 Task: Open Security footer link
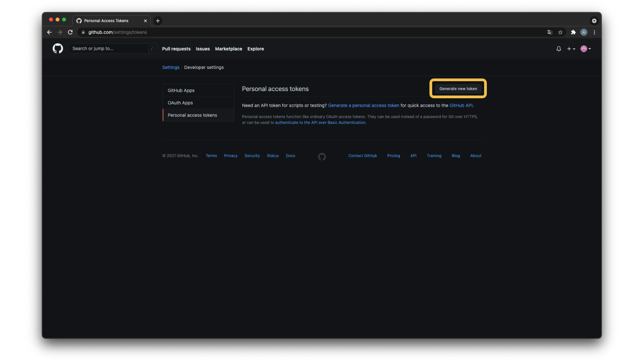tap(252, 156)
